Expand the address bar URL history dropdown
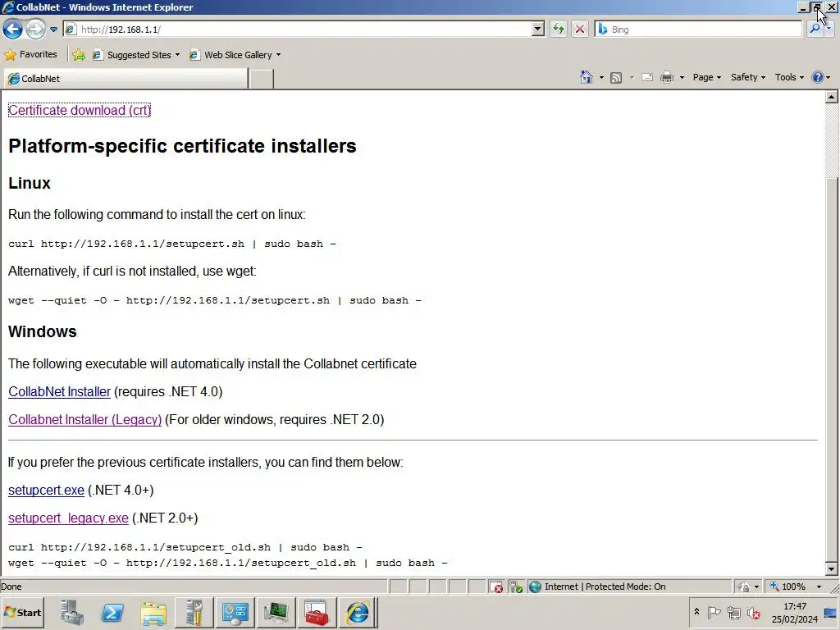 [538, 30]
